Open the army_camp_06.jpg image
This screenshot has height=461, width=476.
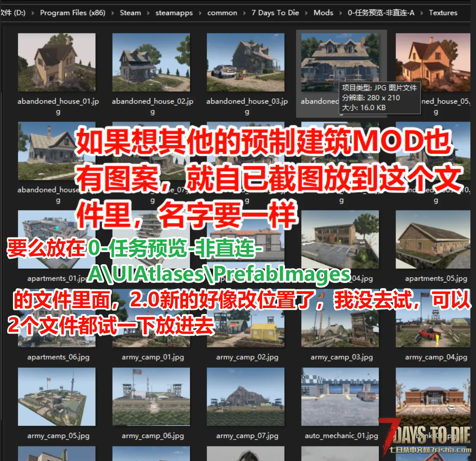click(151, 397)
